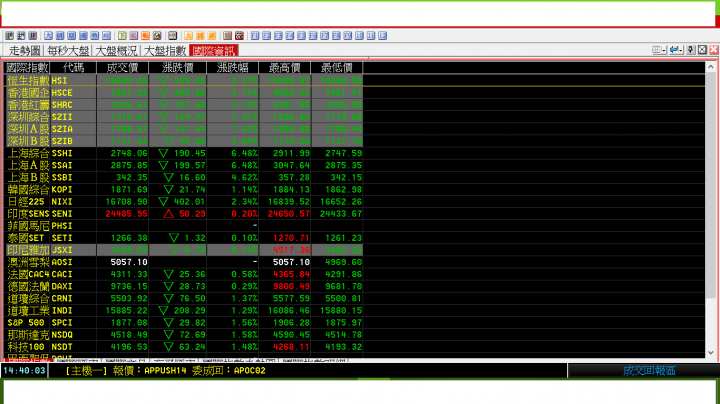
Task: Select the 國際資訊 tab
Action: tap(214, 50)
